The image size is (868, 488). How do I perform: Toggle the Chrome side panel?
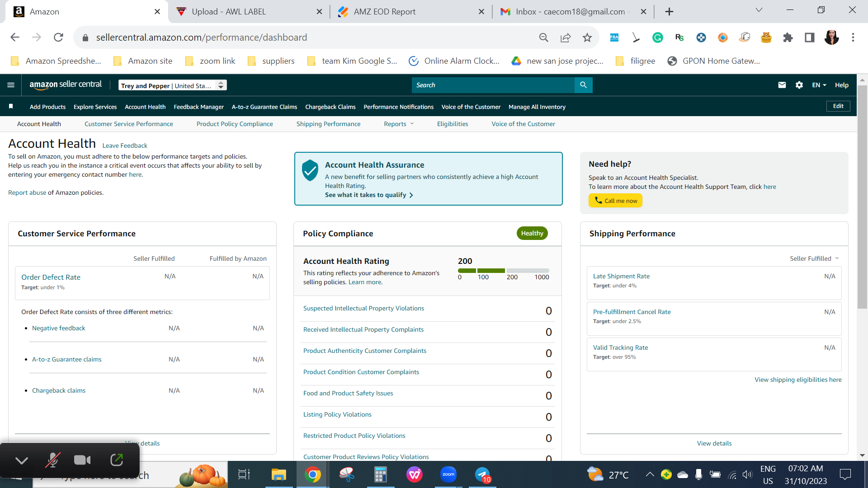tap(810, 38)
